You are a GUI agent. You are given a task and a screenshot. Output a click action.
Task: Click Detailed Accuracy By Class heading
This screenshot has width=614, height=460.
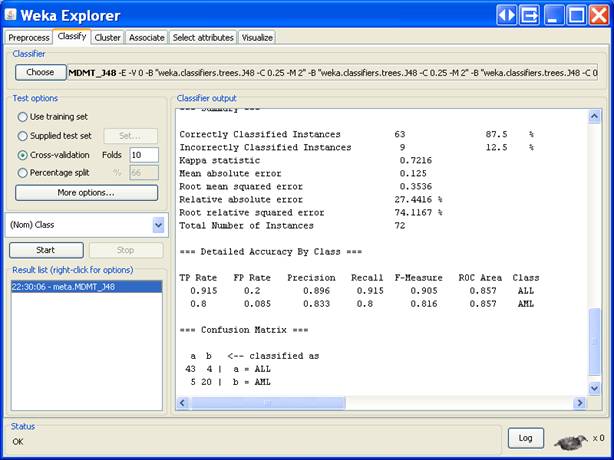pos(271,252)
